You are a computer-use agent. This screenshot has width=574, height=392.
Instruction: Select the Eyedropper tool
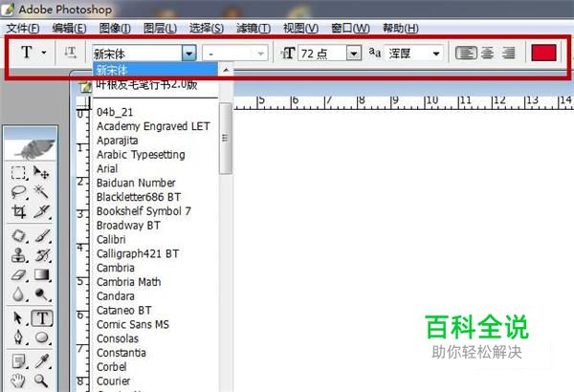(41, 361)
